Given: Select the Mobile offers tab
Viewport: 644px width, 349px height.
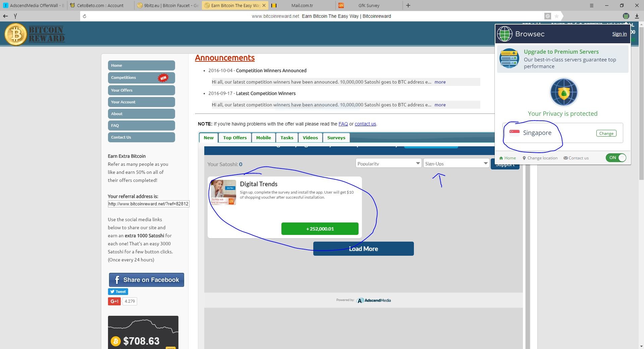Looking at the screenshot, I should click(x=263, y=138).
